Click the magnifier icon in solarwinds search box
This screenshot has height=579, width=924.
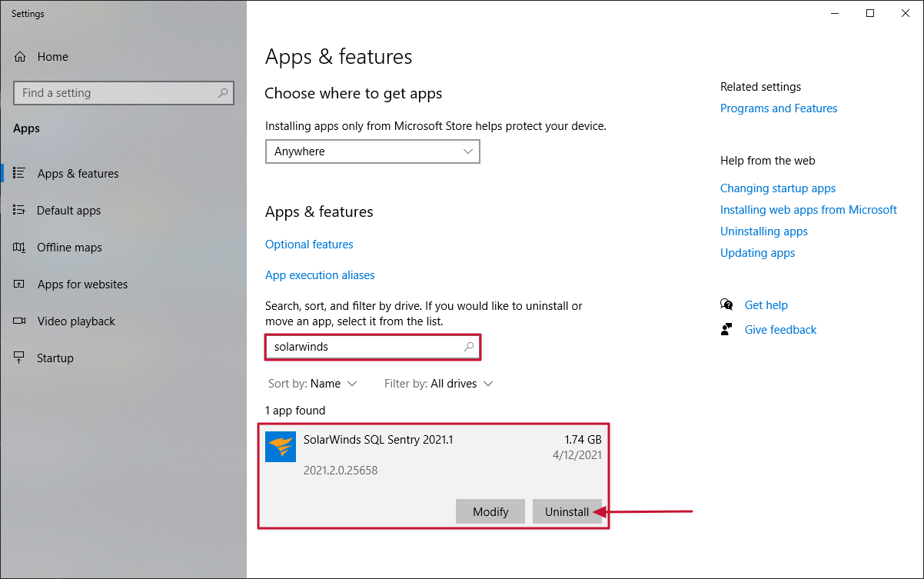coord(469,347)
